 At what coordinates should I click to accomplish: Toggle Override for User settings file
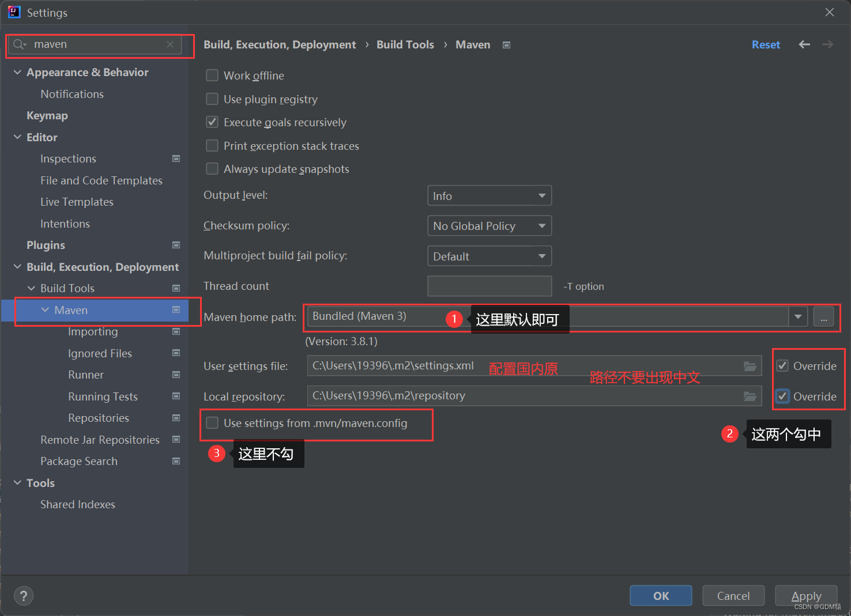click(x=782, y=366)
